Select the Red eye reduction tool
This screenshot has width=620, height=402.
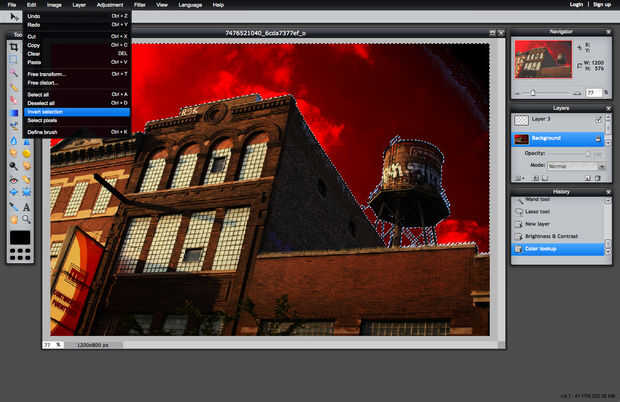click(x=14, y=180)
